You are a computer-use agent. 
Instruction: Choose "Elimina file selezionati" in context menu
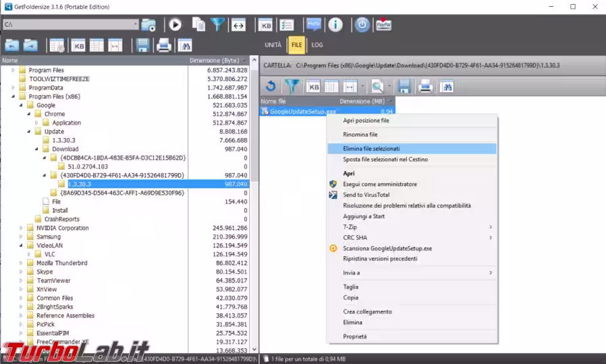371,148
